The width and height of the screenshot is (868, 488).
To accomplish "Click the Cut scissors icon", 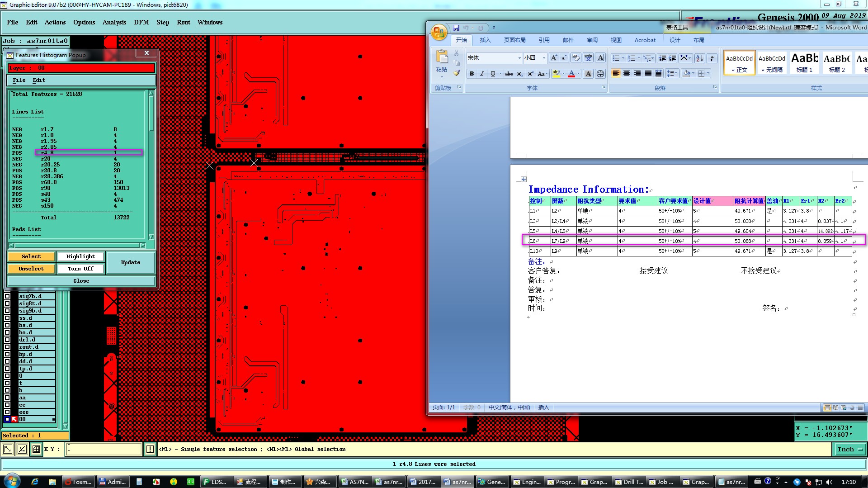I will tap(457, 53).
